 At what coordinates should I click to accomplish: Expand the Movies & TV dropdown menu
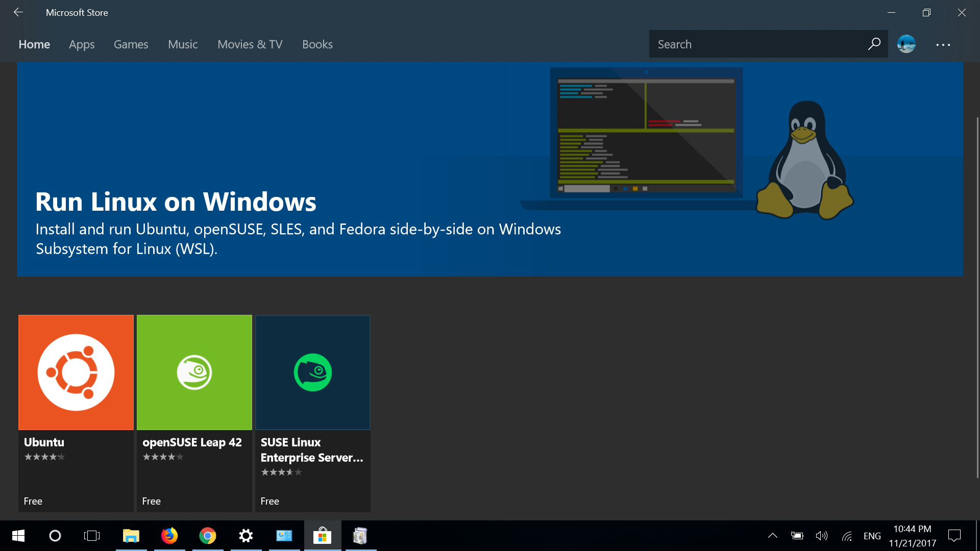point(250,44)
